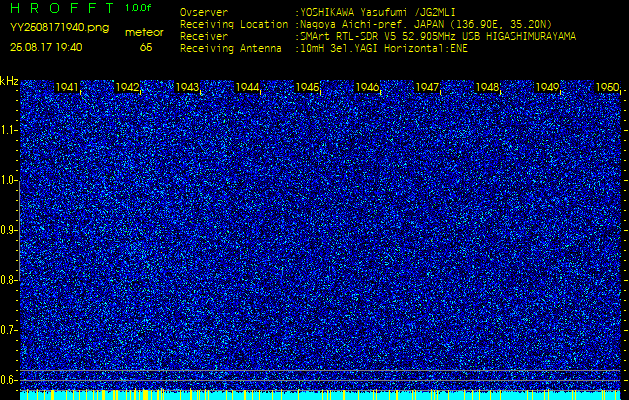Click the gray vertical range bar on frequency axis
Image resolution: width=629 pixels, height=400 pixels.
pyautogui.click(x=19, y=230)
